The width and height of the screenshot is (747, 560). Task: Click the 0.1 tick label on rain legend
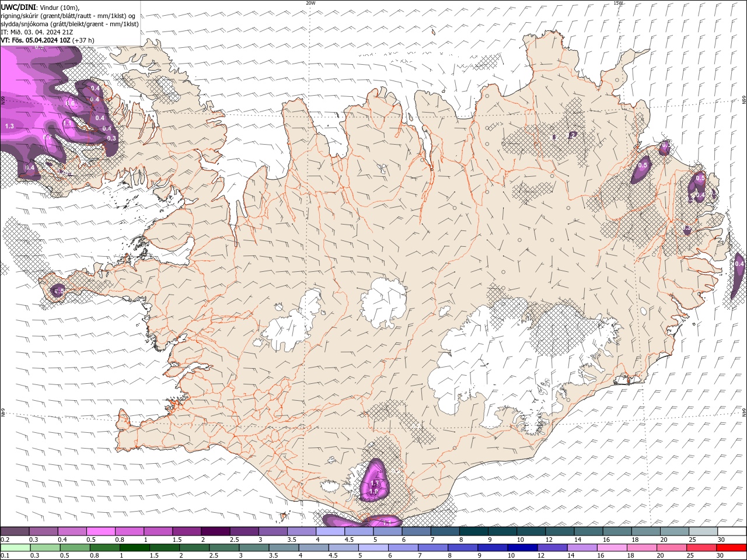click(x=5, y=555)
